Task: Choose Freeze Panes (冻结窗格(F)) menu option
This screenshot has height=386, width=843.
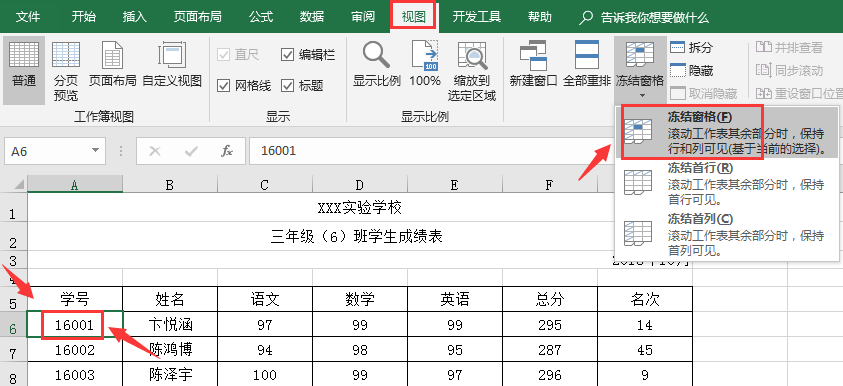Action: 726,132
